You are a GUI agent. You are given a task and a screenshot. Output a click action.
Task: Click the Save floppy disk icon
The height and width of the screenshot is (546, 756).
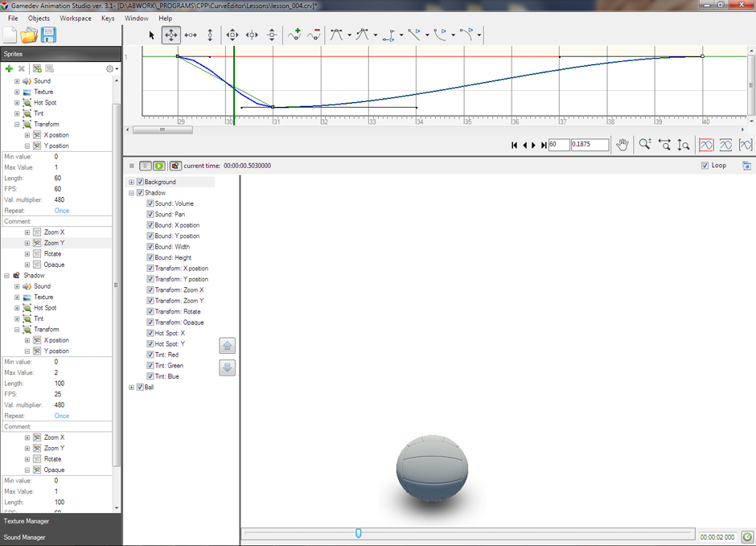pos(48,35)
